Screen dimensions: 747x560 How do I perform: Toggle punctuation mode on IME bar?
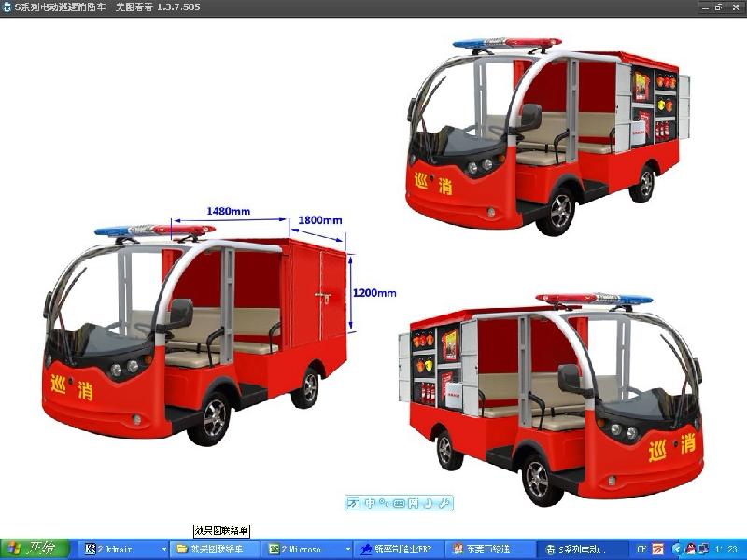(384, 503)
